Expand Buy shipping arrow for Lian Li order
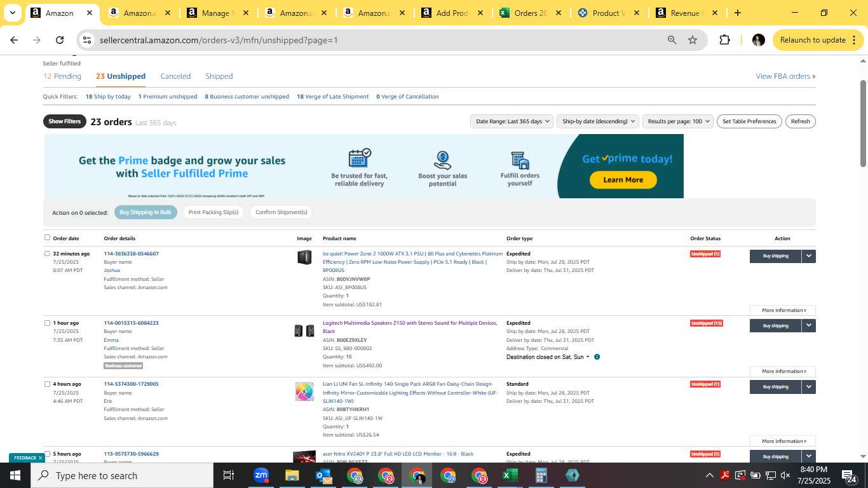 click(808, 386)
